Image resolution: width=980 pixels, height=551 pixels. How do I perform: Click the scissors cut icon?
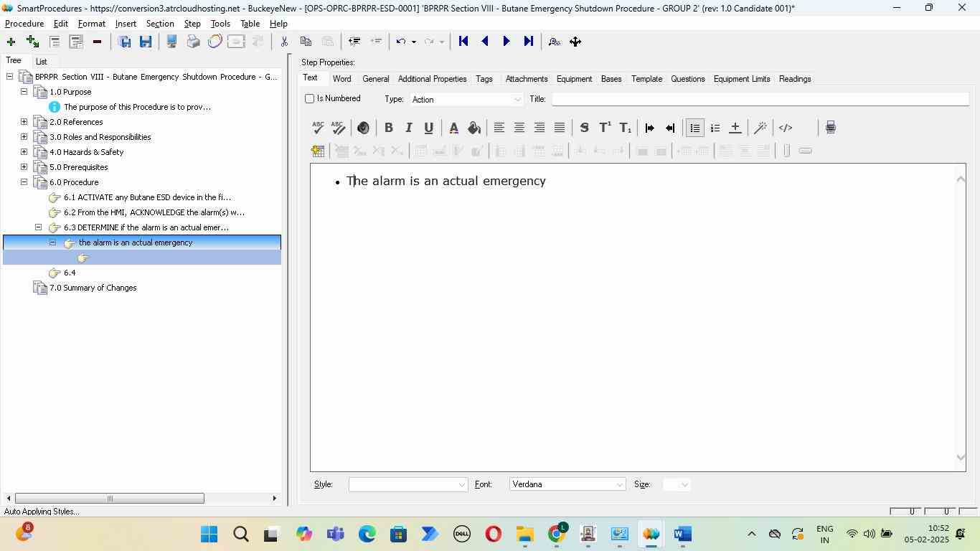tap(284, 42)
